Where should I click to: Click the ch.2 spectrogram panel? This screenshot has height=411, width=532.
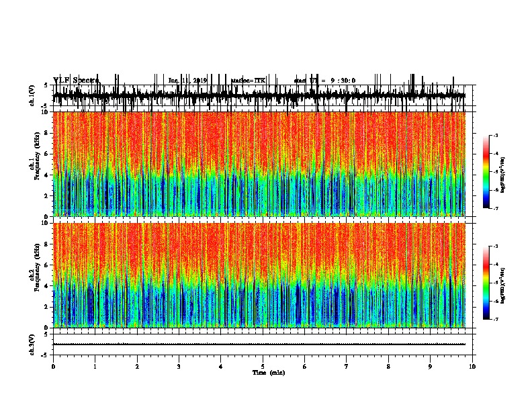(259, 275)
